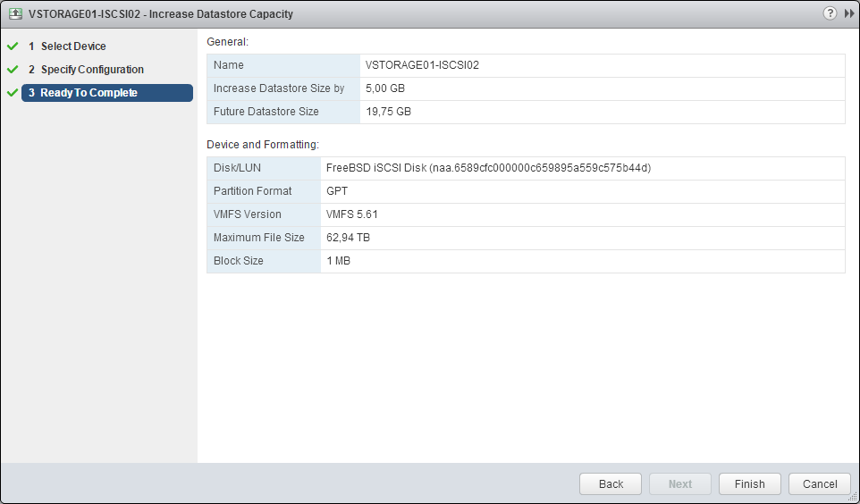Select step 3 Ready To Complete
Viewport: 860px width, 504px height.
point(89,93)
